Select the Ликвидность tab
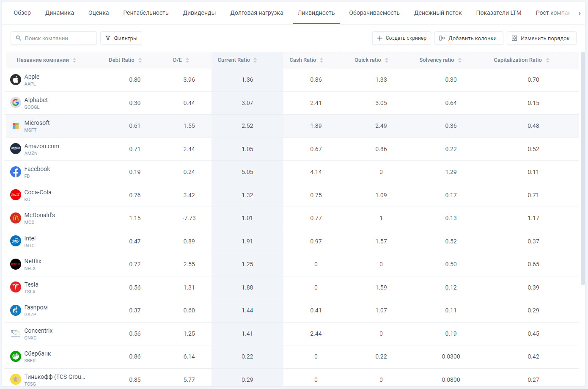The height and width of the screenshot is (389, 588). (x=316, y=13)
